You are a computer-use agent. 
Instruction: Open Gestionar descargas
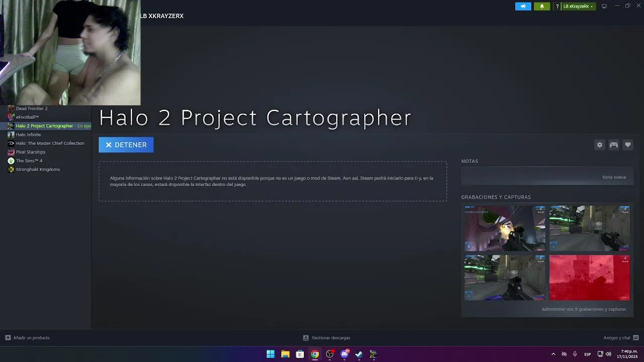[327, 338]
